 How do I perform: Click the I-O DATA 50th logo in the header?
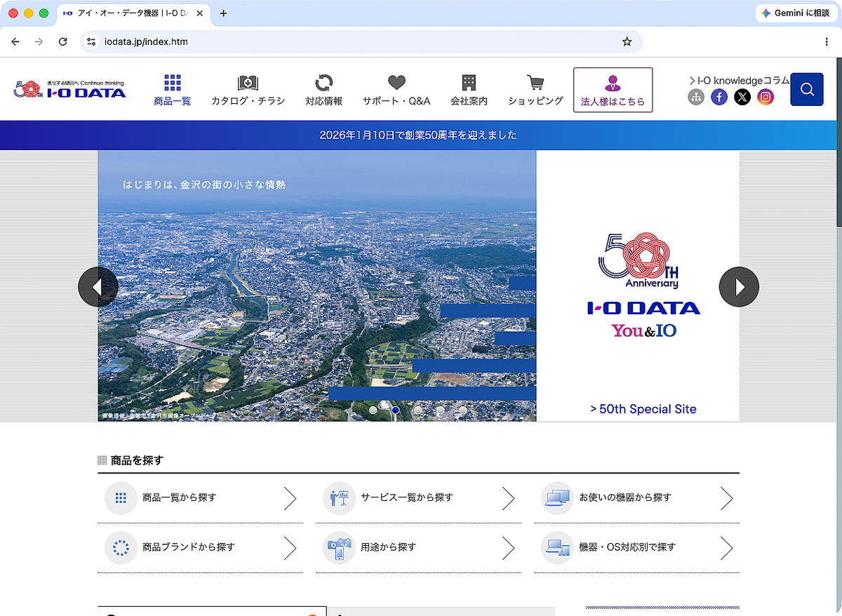tap(70, 88)
